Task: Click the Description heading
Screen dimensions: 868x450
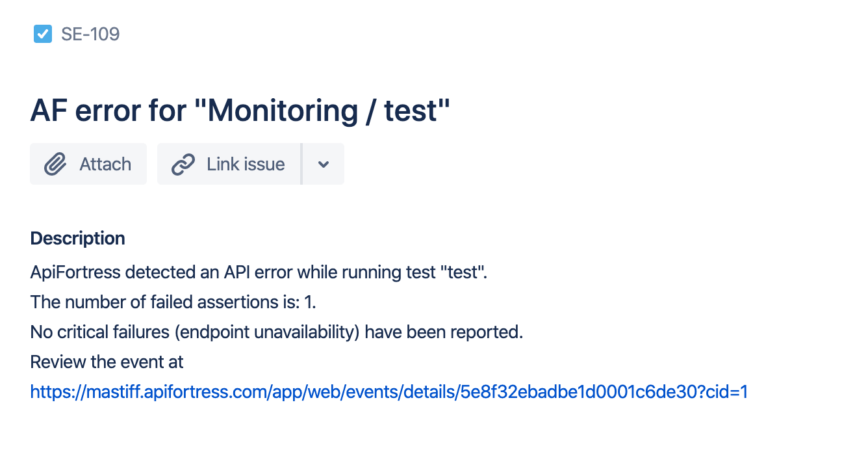Action: pyautogui.click(x=77, y=239)
